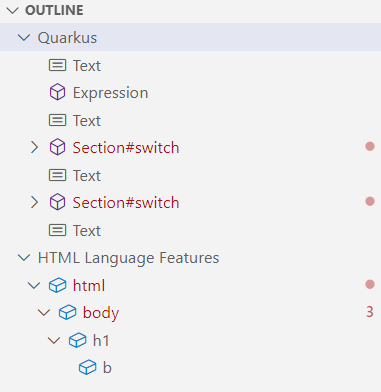Screen dimensions: 381x392
Task: Click the Text row icon directly above Expression
Action: tap(57, 65)
